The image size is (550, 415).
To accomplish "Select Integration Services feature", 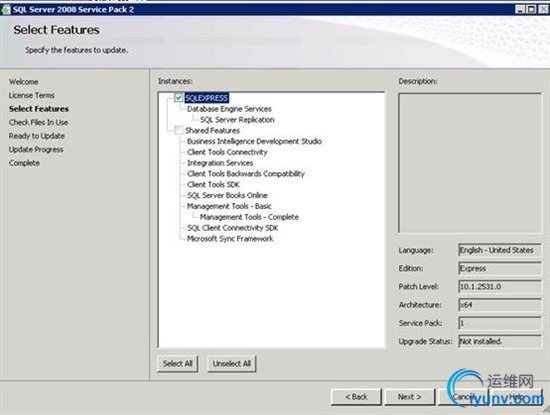I will pos(220,163).
